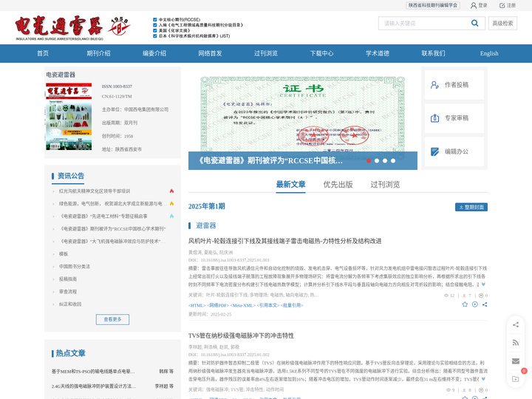Open the floating RSS feed icon

(x=516, y=343)
